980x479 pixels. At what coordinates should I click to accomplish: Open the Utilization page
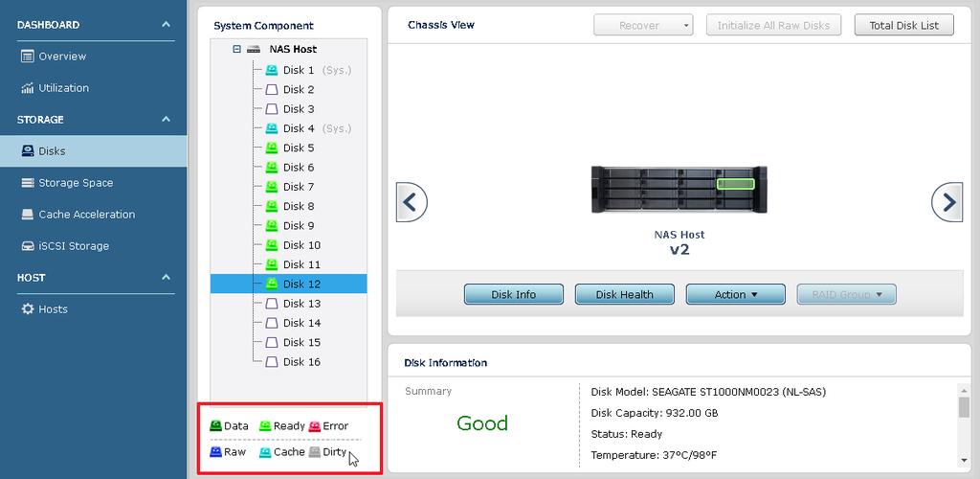coord(94,88)
